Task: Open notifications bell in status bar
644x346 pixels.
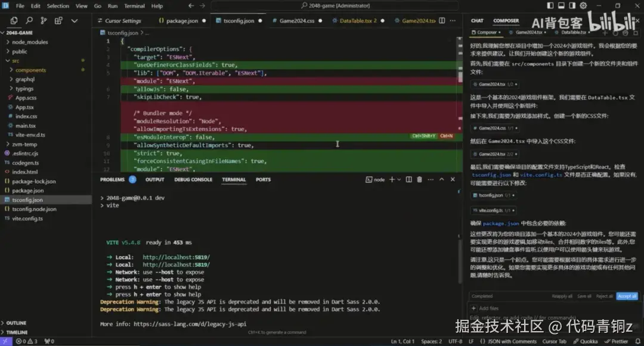Action: click(x=638, y=341)
